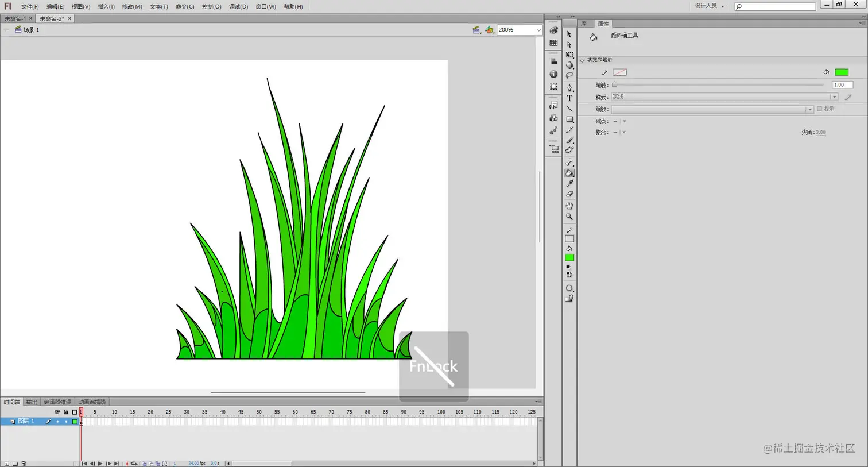This screenshot has width=868, height=467.
Task: Select the Brush tool
Action: pyautogui.click(x=569, y=140)
